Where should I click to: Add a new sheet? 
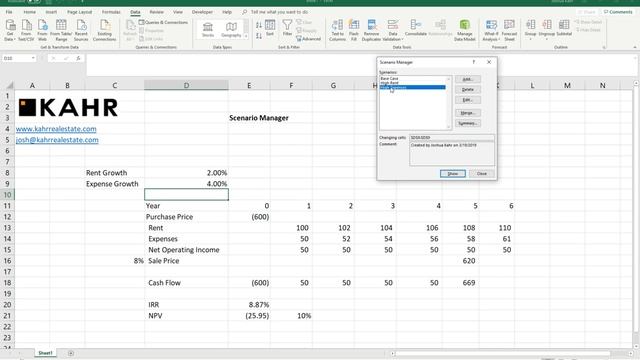(71, 353)
